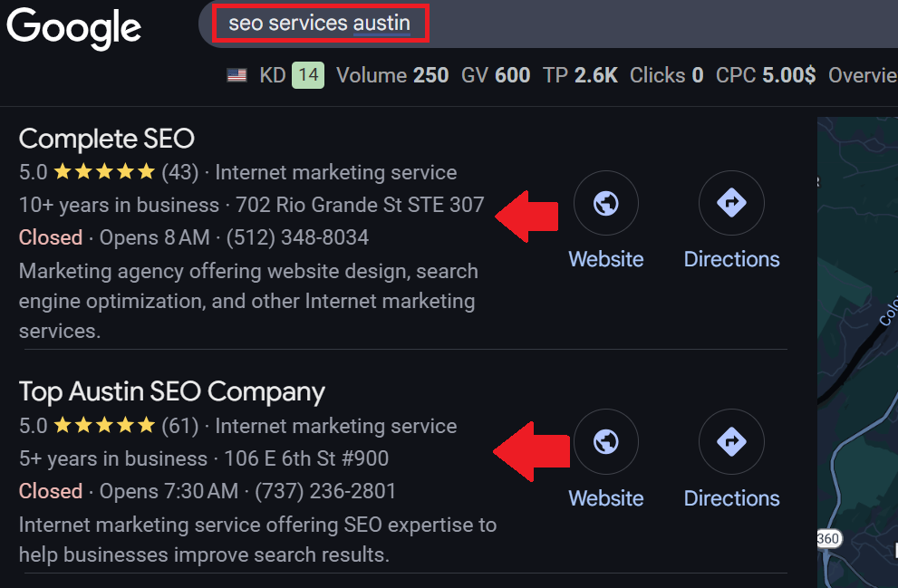Click the Google logo

pyautogui.click(x=74, y=27)
